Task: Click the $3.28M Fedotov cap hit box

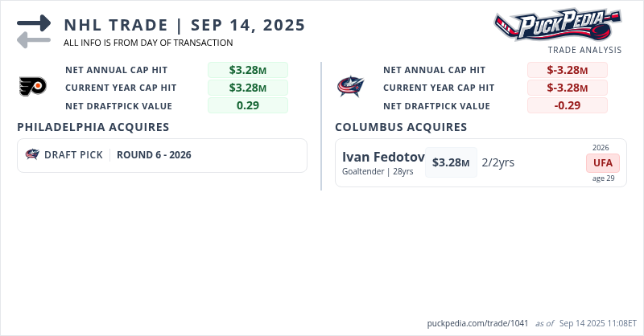Action: click(451, 162)
